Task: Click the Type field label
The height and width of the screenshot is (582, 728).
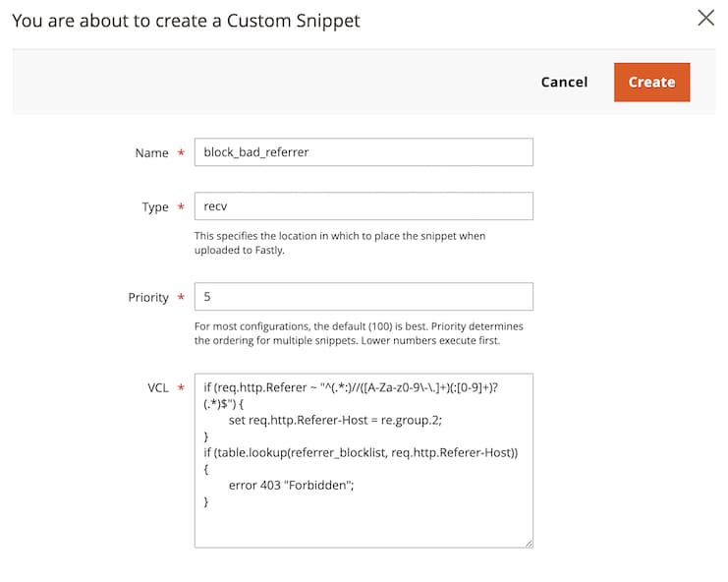Action: pos(155,207)
